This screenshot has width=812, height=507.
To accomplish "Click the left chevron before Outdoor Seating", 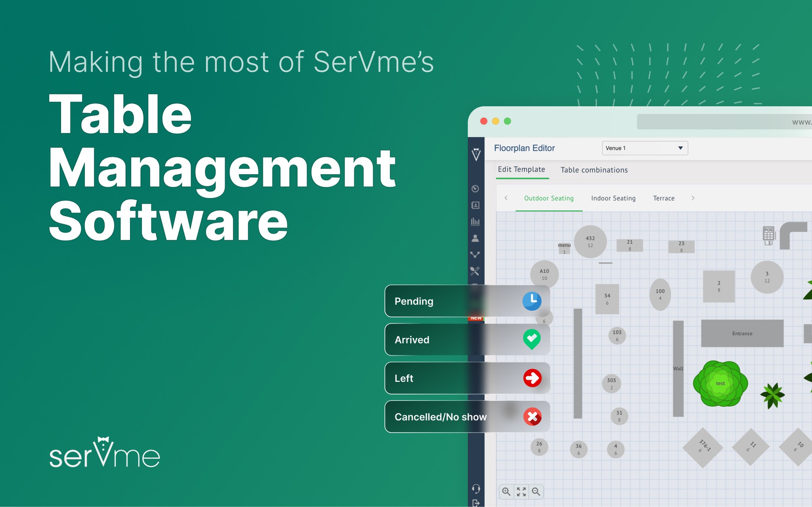I will click(x=506, y=198).
